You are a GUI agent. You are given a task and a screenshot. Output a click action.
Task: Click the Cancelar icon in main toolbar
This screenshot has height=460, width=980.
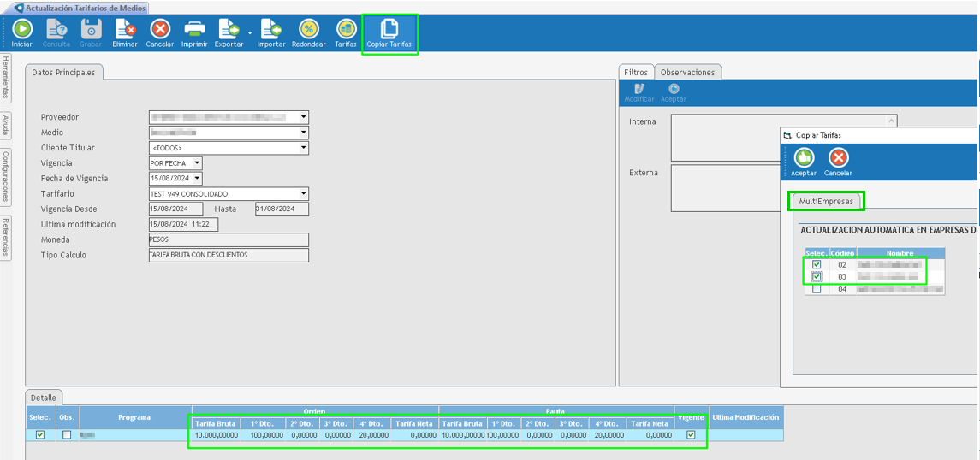159,33
